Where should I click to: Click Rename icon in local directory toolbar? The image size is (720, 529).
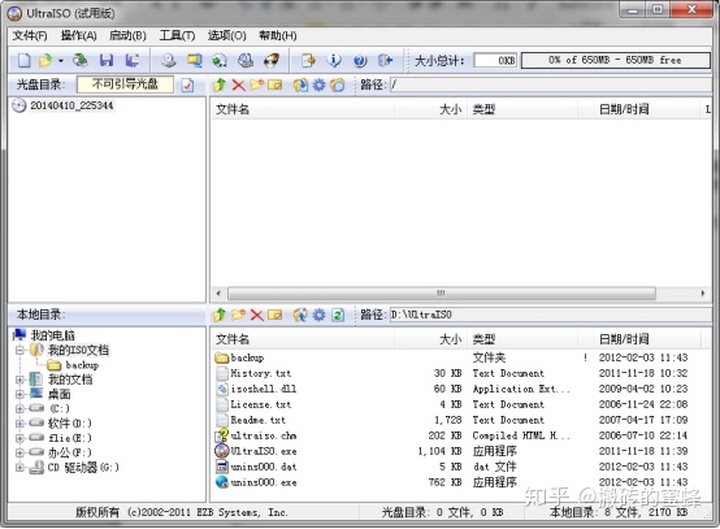click(x=275, y=315)
